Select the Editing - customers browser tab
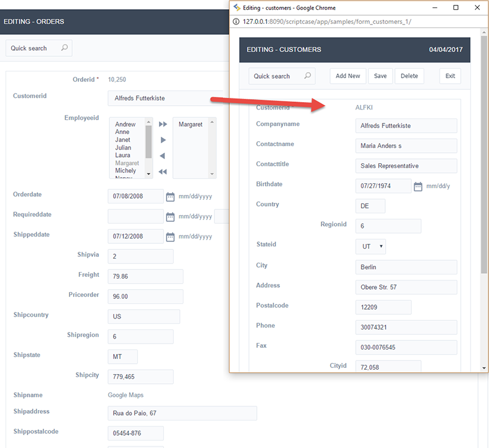The image size is (489, 448). click(281, 7)
